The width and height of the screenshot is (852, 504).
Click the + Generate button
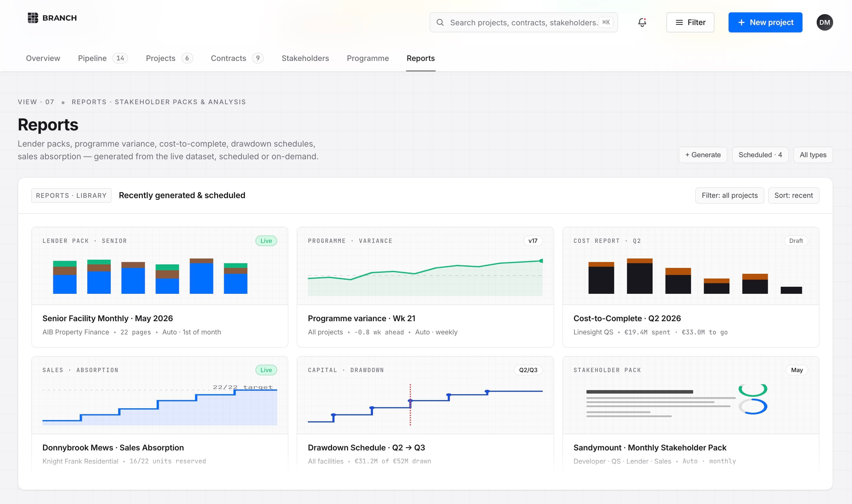[703, 155]
